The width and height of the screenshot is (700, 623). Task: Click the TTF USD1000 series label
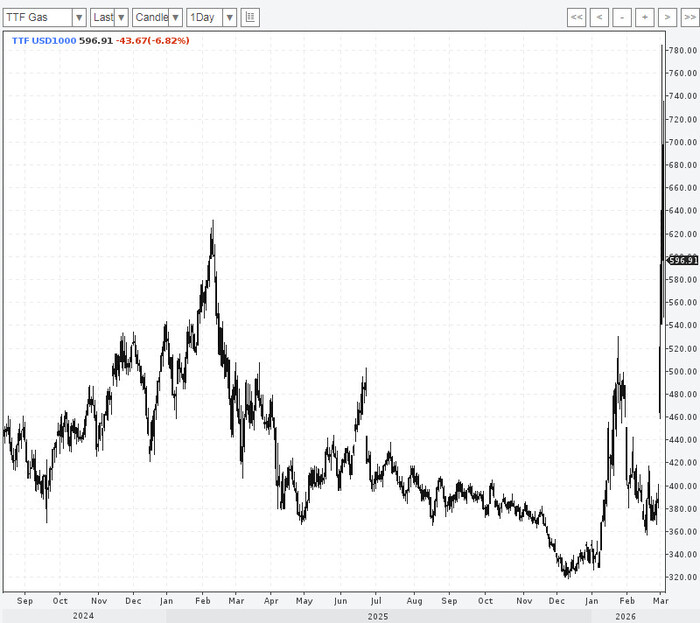[42, 40]
